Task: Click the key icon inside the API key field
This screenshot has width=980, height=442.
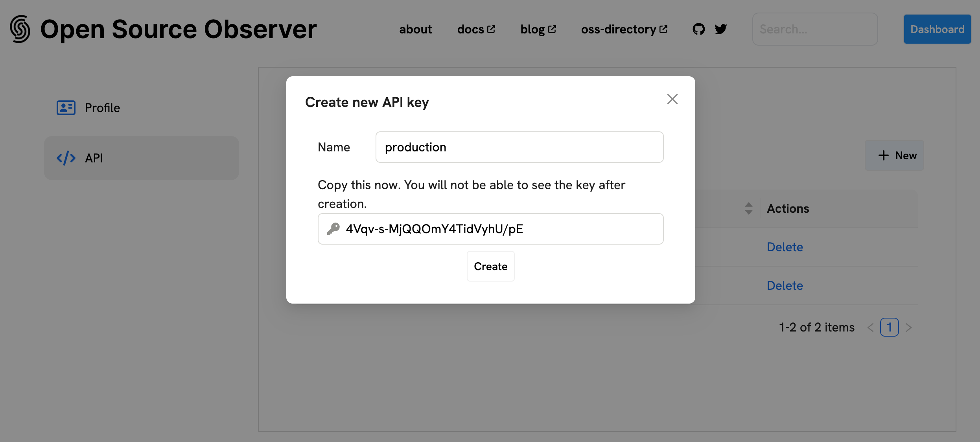Action: coord(334,229)
